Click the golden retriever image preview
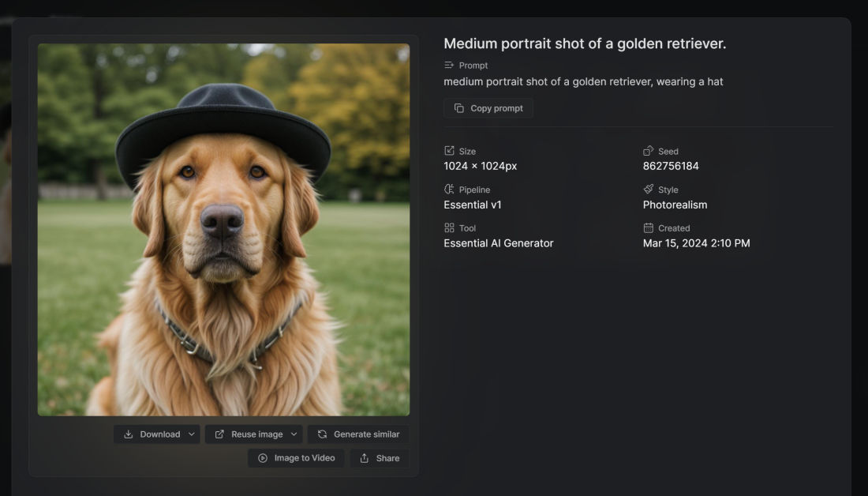The image size is (868, 496). pyautogui.click(x=223, y=229)
